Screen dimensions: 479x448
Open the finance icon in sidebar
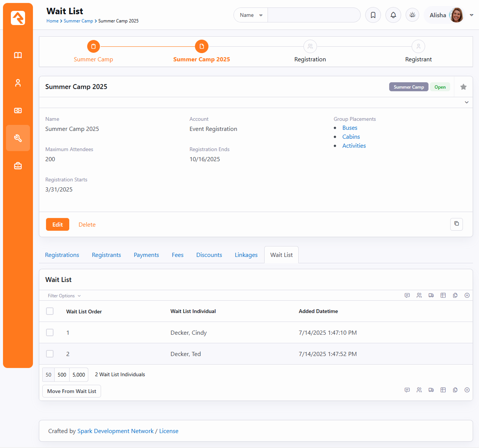click(x=18, y=111)
